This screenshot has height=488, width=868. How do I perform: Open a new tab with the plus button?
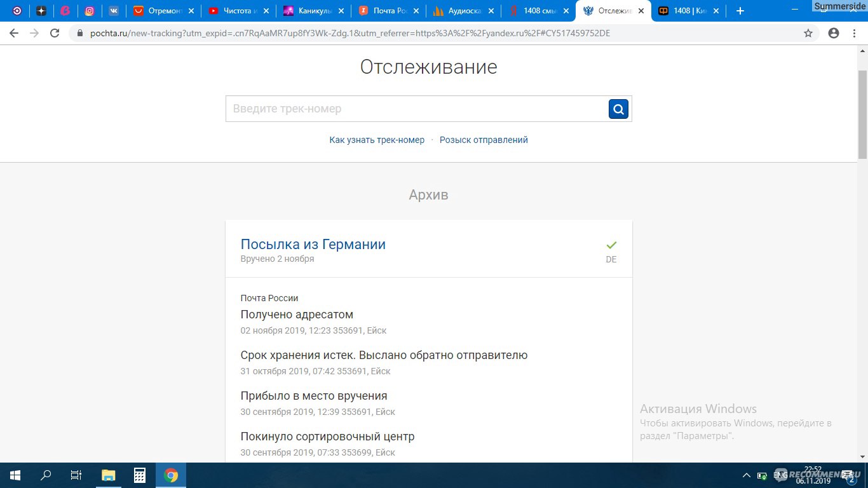pyautogui.click(x=740, y=11)
